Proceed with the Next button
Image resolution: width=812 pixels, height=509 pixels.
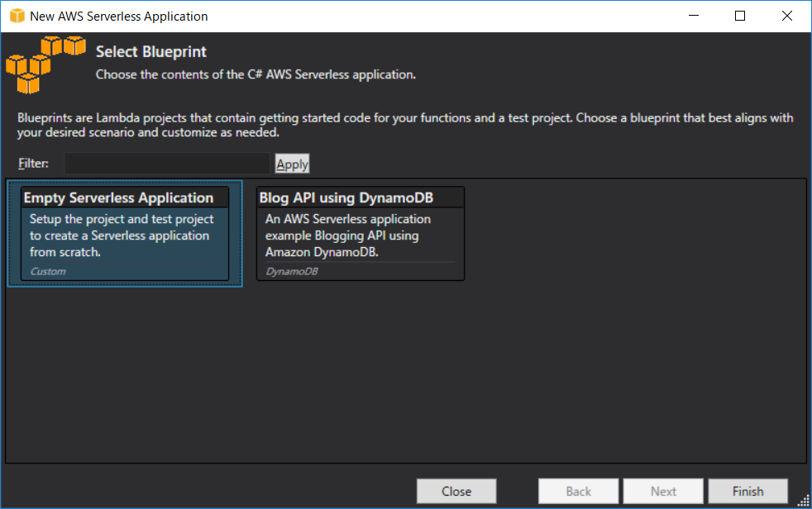pos(663,491)
